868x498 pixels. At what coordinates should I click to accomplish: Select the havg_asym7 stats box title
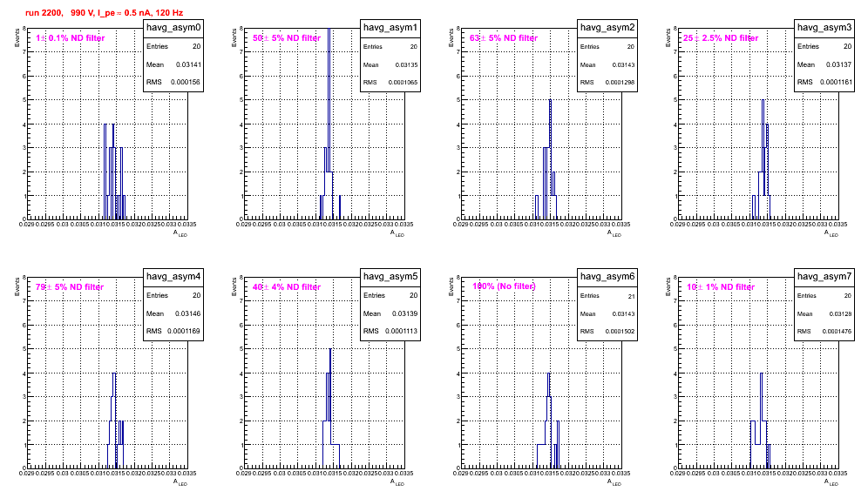[824, 276]
